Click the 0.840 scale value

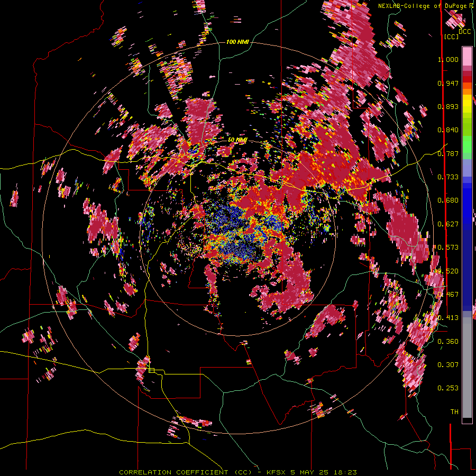(448, 130)
